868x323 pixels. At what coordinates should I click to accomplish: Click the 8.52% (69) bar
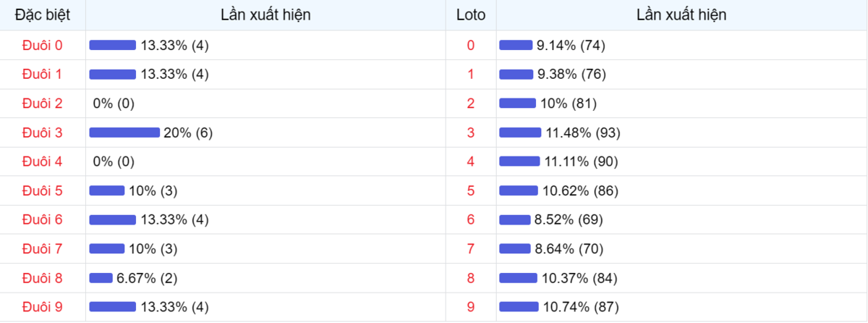tap(515, 220)
